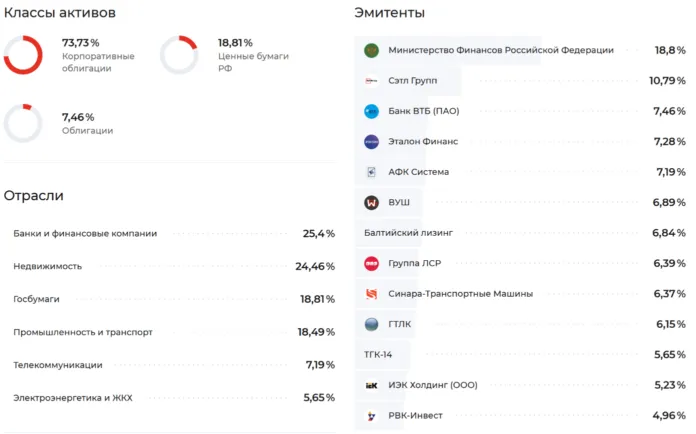Click the Группа ЛСР red logo

(371, 264)
